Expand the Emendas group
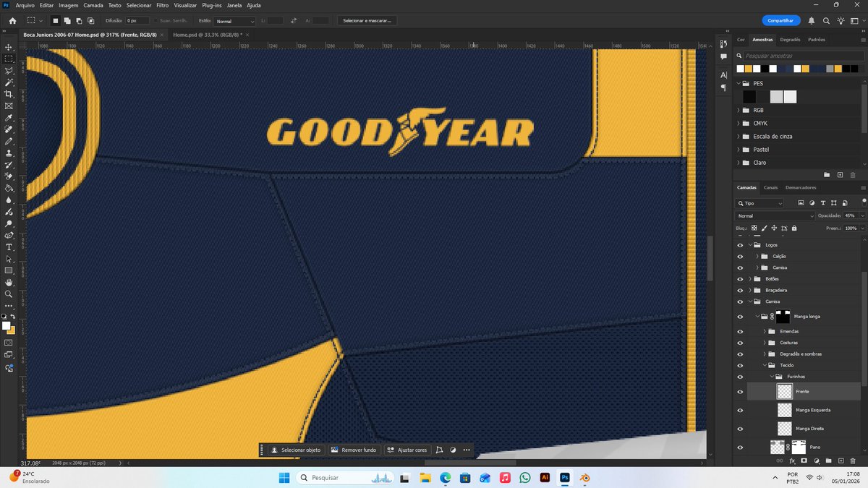868x488 pixels. (x=765, y=331)
